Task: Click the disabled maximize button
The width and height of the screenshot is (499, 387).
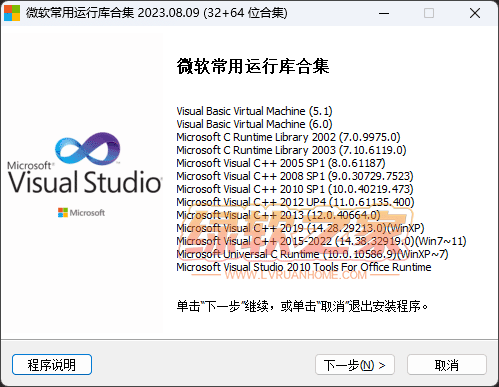Action: [x=429, y=13]
